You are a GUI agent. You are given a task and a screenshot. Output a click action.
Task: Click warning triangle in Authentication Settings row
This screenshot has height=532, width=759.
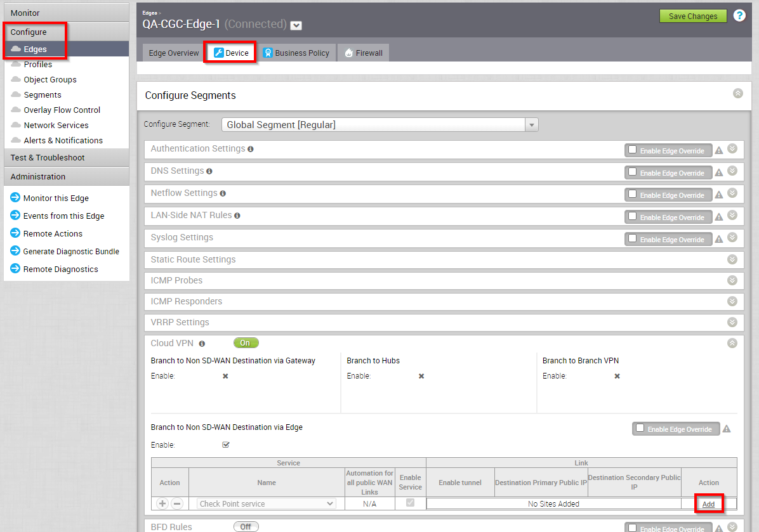719,150
